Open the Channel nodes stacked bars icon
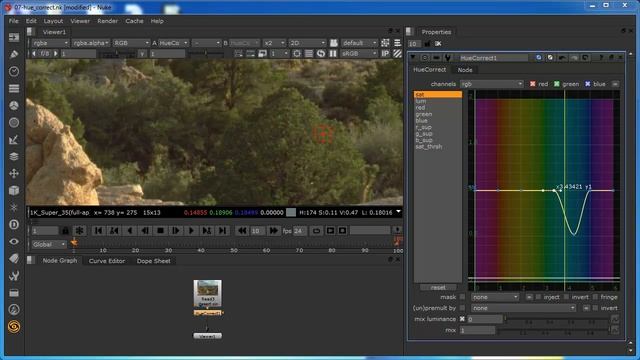Image resolution: width=640 pixels, height=360 pixels. [14, 89]
